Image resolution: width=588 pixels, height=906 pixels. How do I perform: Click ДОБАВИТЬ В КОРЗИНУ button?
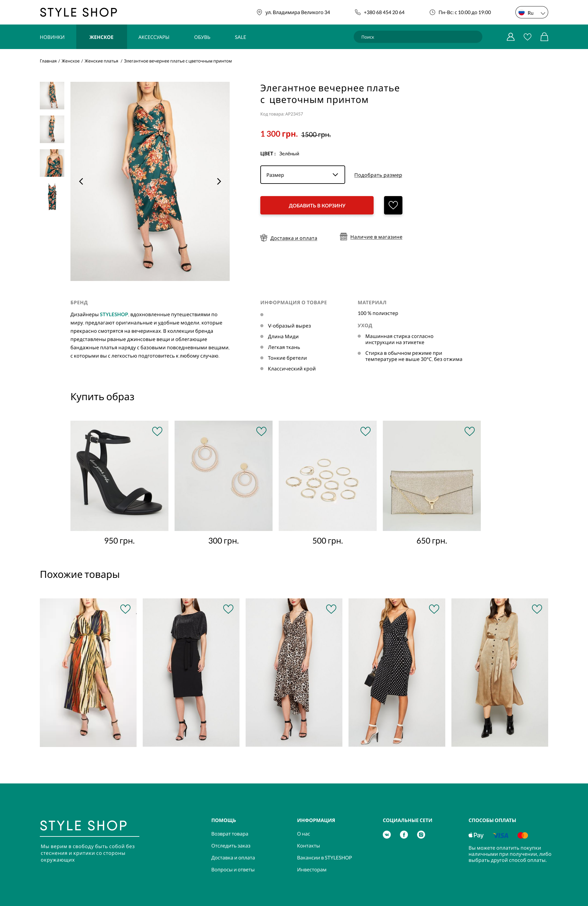pyautogui.click(x=317, y=205)
